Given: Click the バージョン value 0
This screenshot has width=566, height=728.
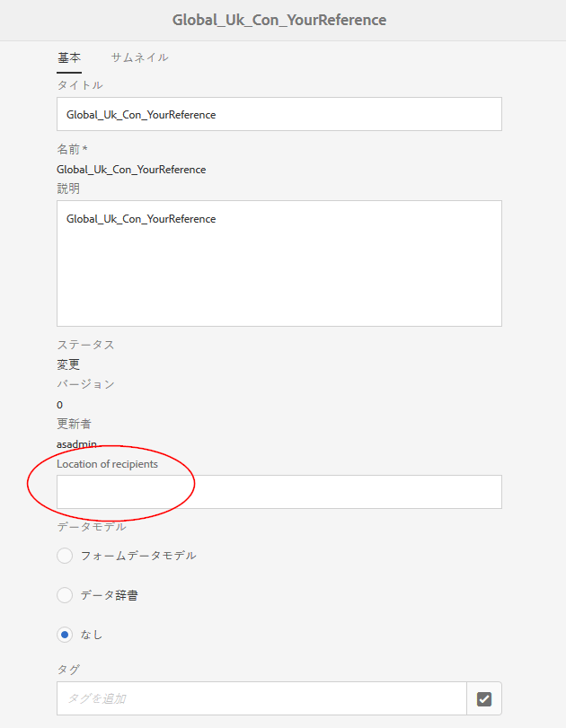Looking at the screenshot, I should (x=59, y=404).
